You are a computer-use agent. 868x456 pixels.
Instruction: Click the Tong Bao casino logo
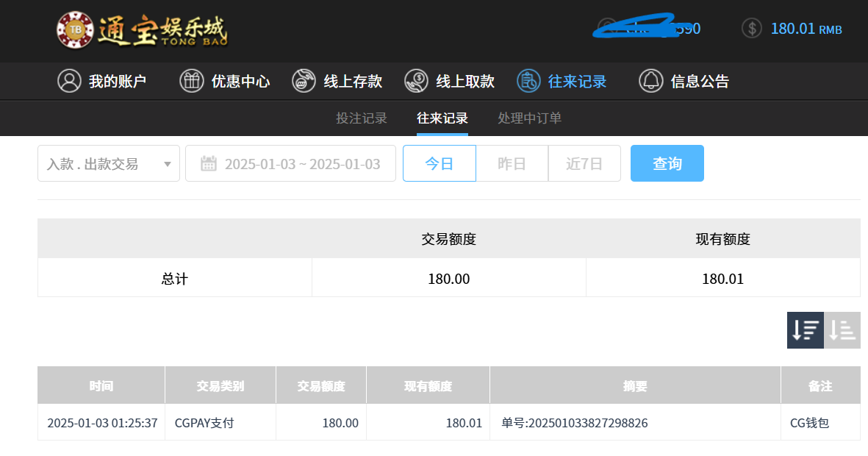coord(142,30)
